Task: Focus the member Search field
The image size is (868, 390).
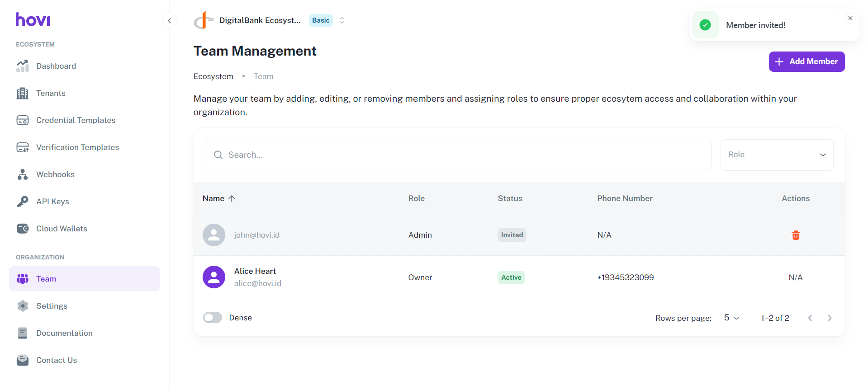Action: 458,155
